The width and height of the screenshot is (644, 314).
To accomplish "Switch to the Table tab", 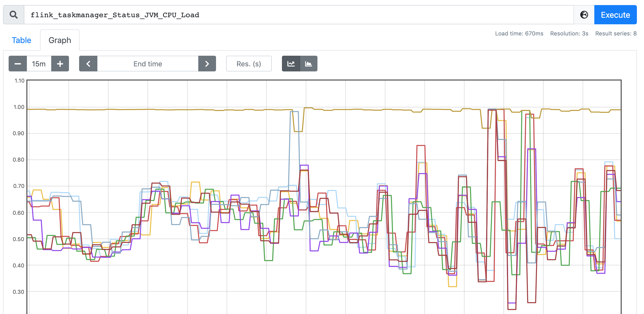I will point(22,40).
